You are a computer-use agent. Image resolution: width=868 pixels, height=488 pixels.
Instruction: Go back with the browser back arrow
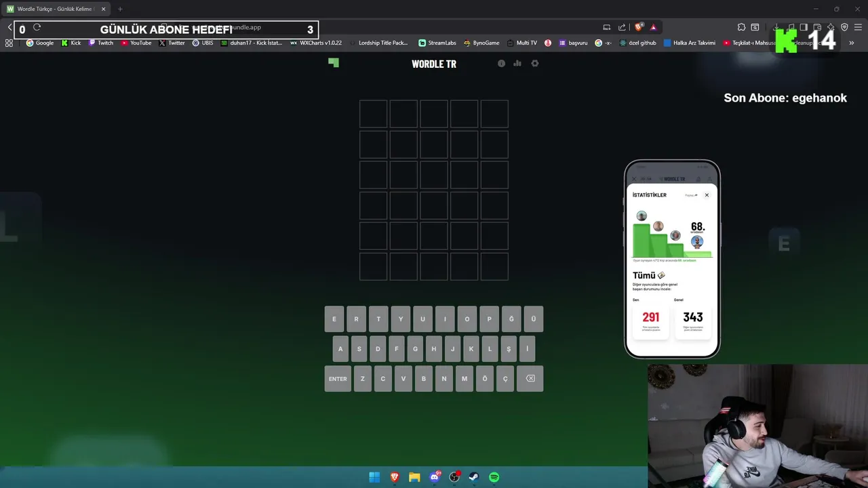(x=9, y=27)
